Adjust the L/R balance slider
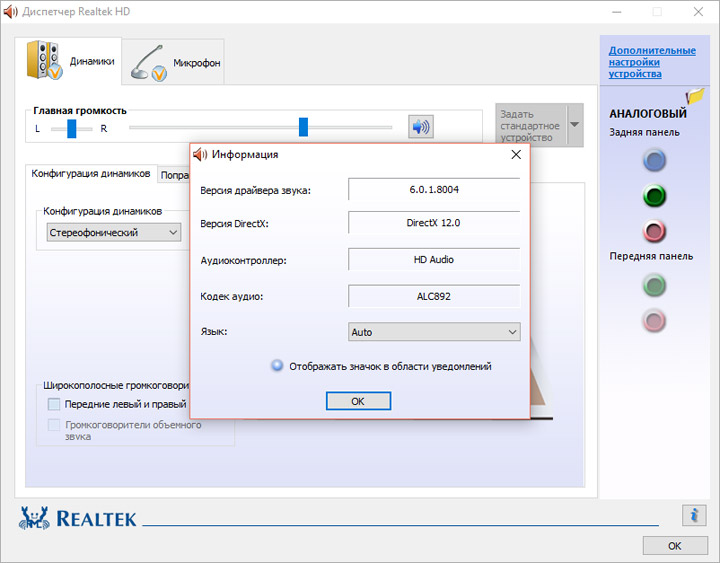 pos(72,129)
